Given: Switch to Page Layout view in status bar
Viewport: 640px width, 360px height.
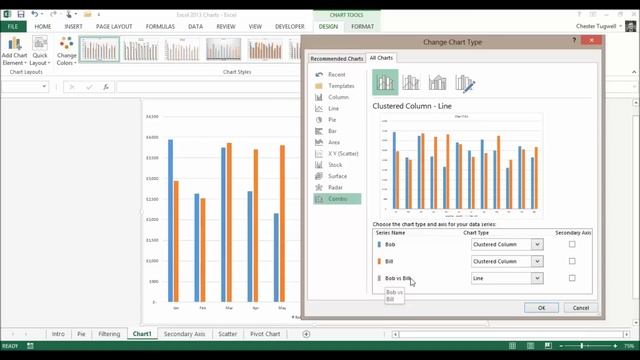Looking at the screenshot, I should click(530, 346).
